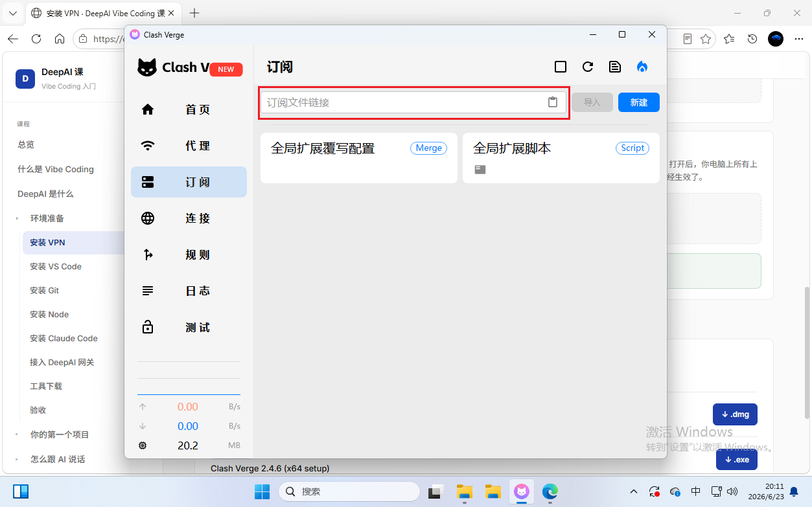Click the branch arrow icon beside 规则
Viewport: 812px width, 507px height.
pos(148,254)
